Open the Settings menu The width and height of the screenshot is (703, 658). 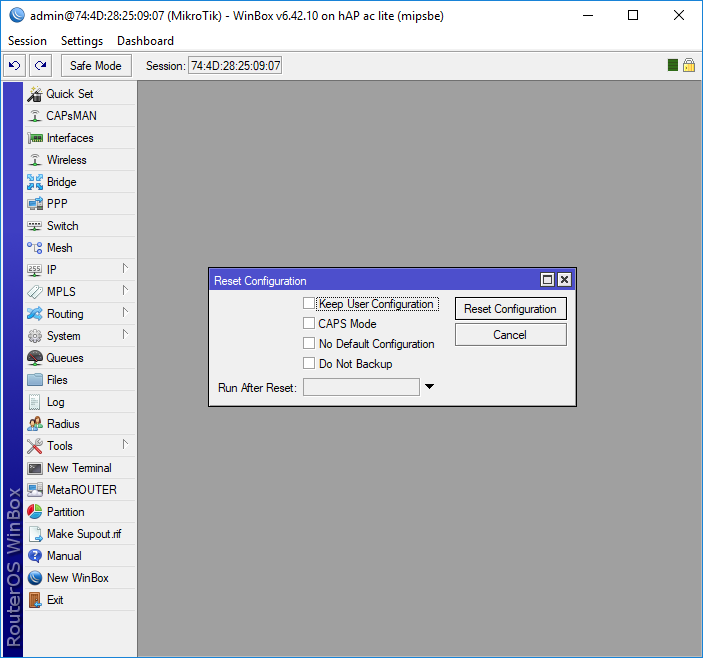click(x=81, y=41)
